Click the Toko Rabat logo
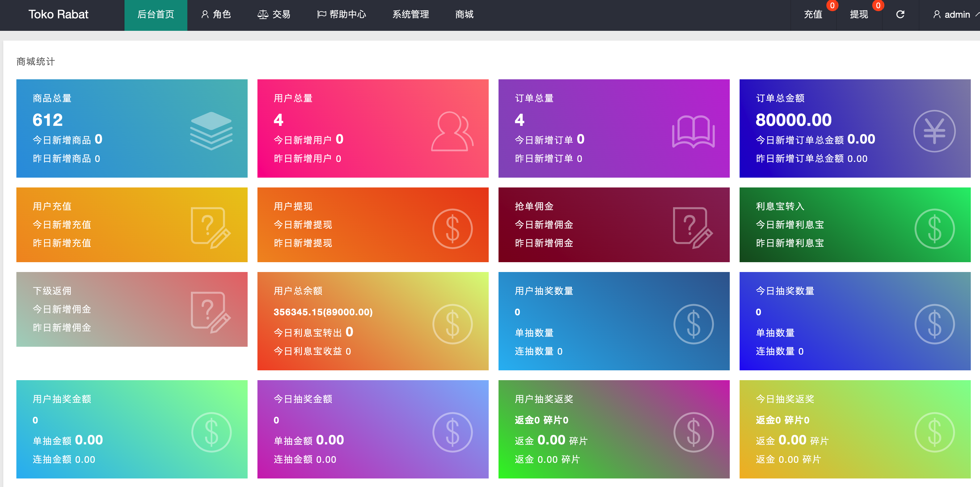The height and width of the screenshot is (487, 980). coord(58,14)
